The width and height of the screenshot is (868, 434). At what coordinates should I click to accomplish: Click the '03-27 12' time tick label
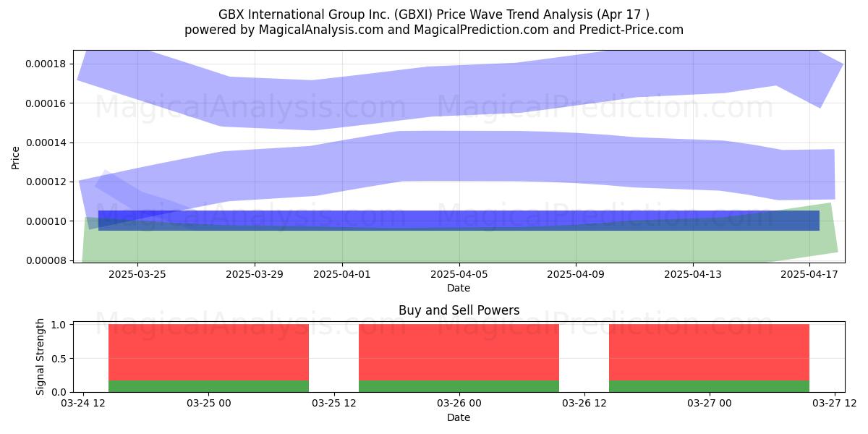point(835,404)
